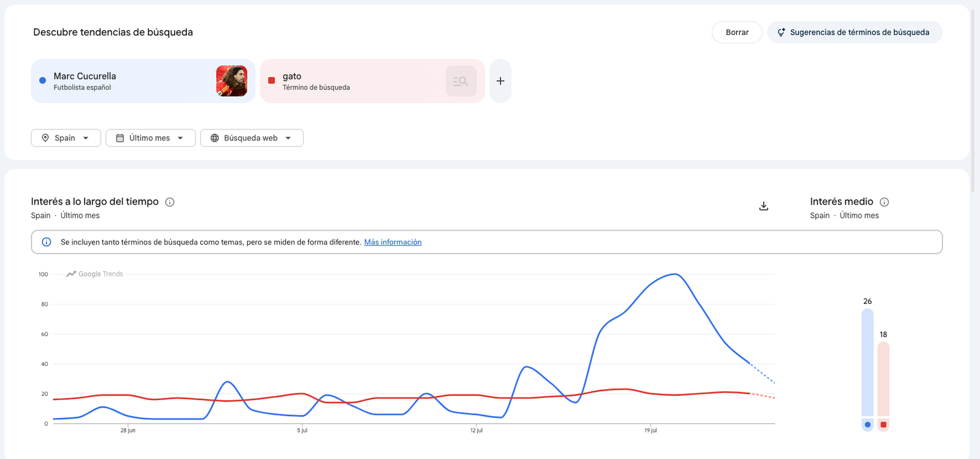
Task: Click the blue dot in Marc Cucurella card
Action: 42,80
